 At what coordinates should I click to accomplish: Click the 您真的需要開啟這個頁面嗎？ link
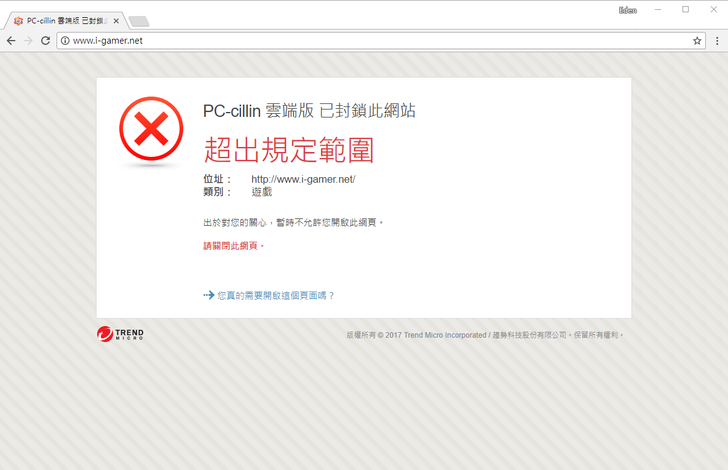276,295
